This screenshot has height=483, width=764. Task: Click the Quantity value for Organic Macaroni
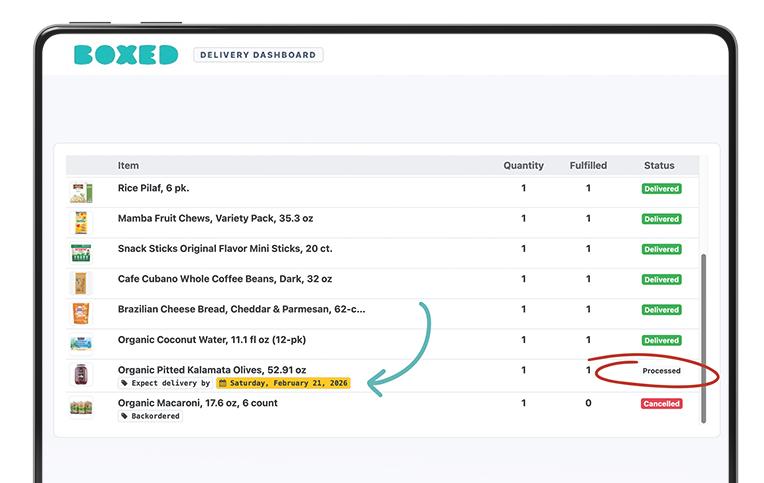click(523, 403)
